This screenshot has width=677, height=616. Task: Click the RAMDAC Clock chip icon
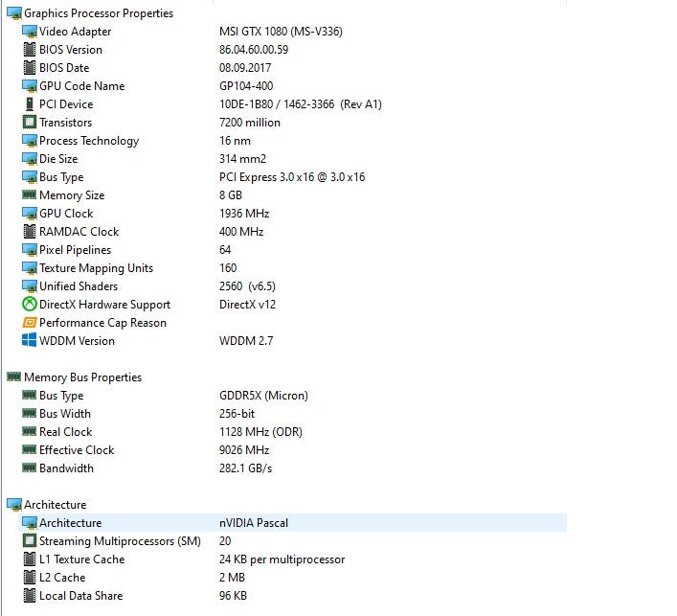[30, 232]
